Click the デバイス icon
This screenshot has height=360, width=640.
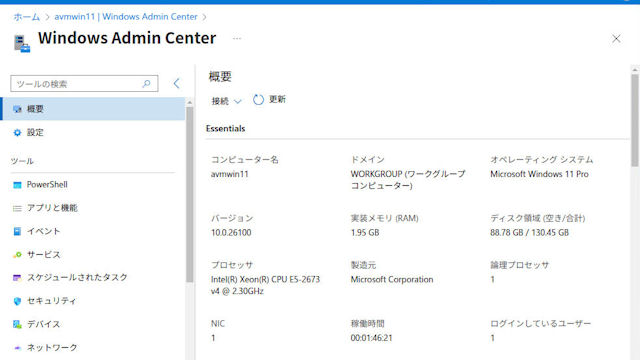coord(17,324)
